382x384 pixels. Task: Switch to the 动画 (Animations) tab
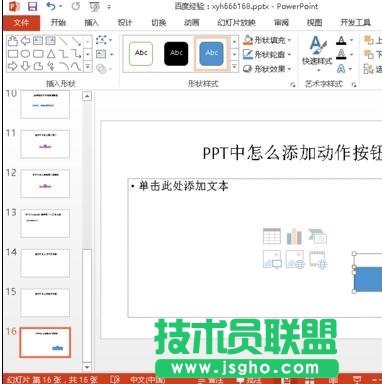(x=192, y=23)
